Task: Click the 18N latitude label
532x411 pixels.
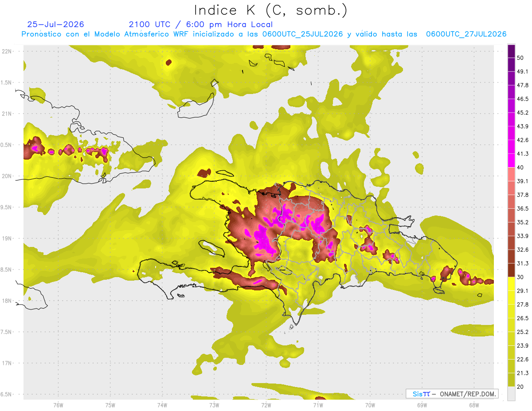Action: [x=7, y=301]
